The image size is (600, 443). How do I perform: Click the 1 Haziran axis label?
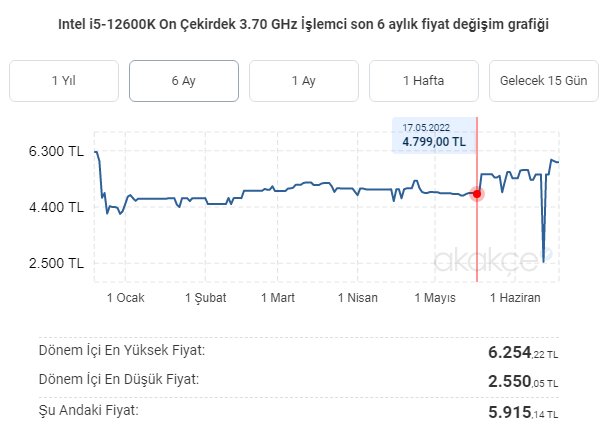point(515,298)
